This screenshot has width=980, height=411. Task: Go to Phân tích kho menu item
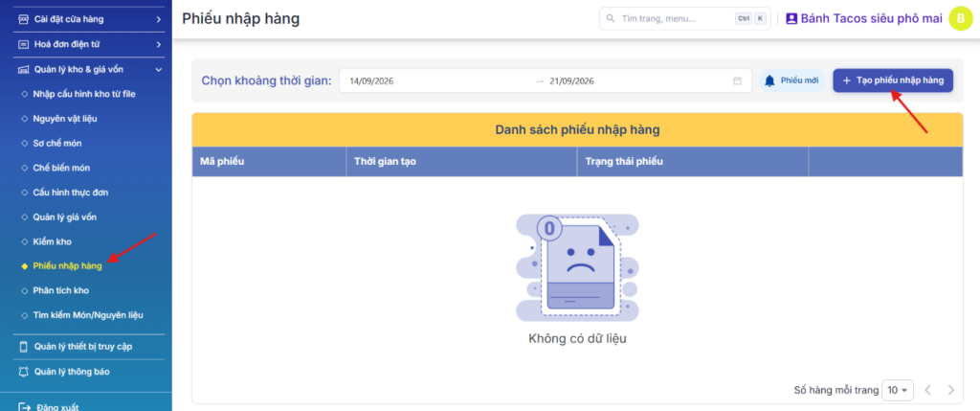60,291
